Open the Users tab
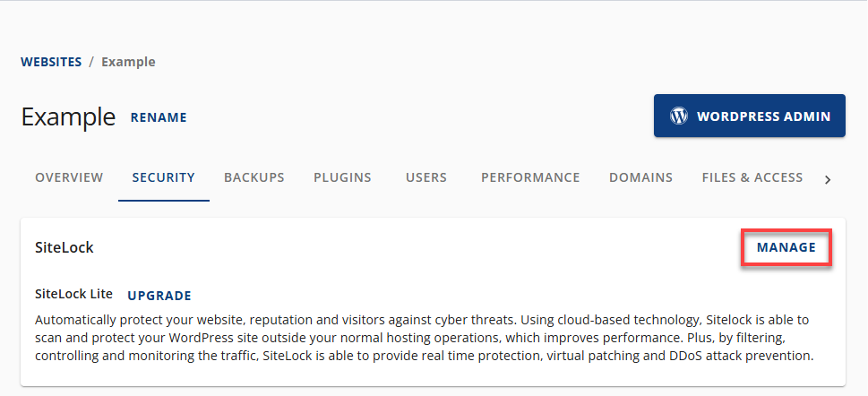 (426, 177)
